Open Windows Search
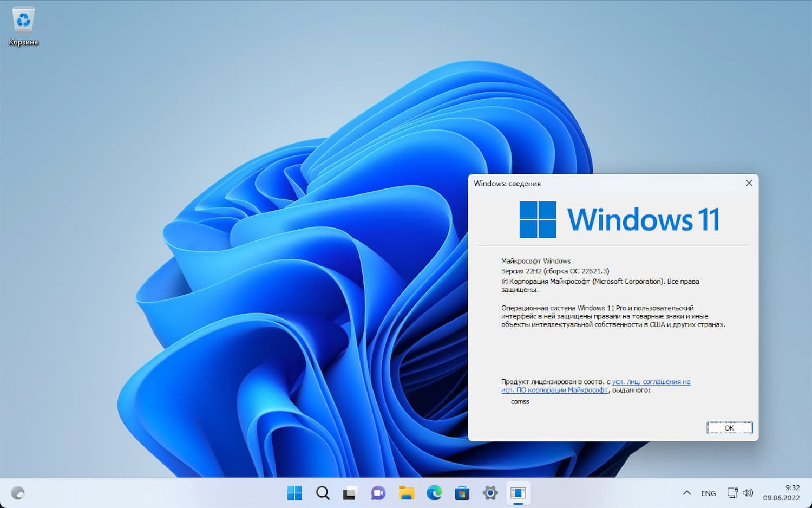The width and height of the screenshot is (812, 508). pyautogui.click(x=323, y=493)
